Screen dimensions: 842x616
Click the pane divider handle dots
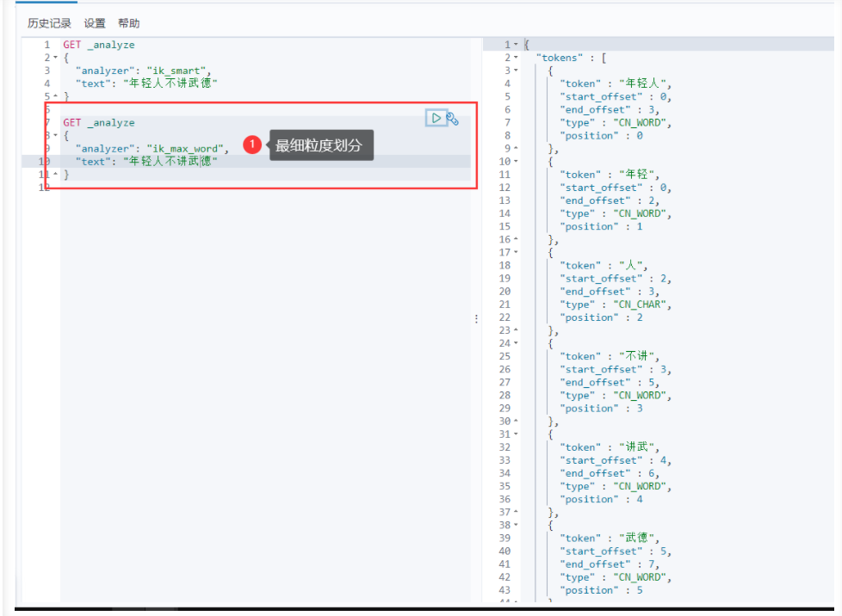[476, 318]
